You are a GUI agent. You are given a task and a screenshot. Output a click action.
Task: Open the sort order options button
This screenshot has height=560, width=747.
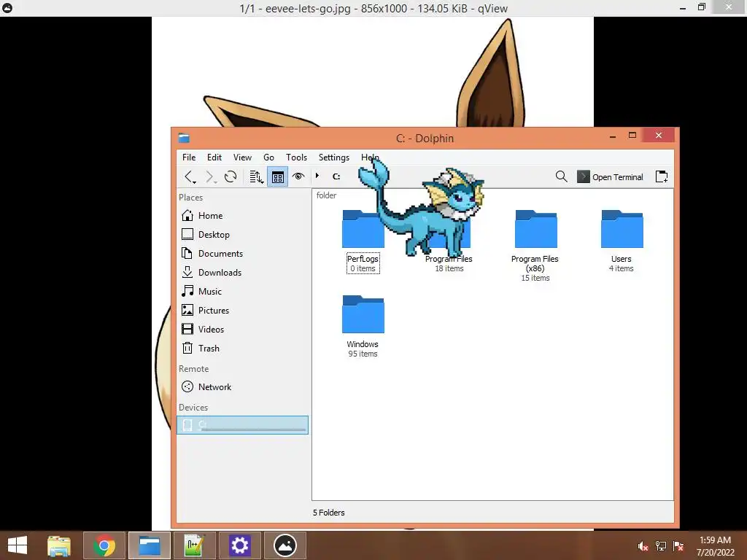(x=256, y=177)
